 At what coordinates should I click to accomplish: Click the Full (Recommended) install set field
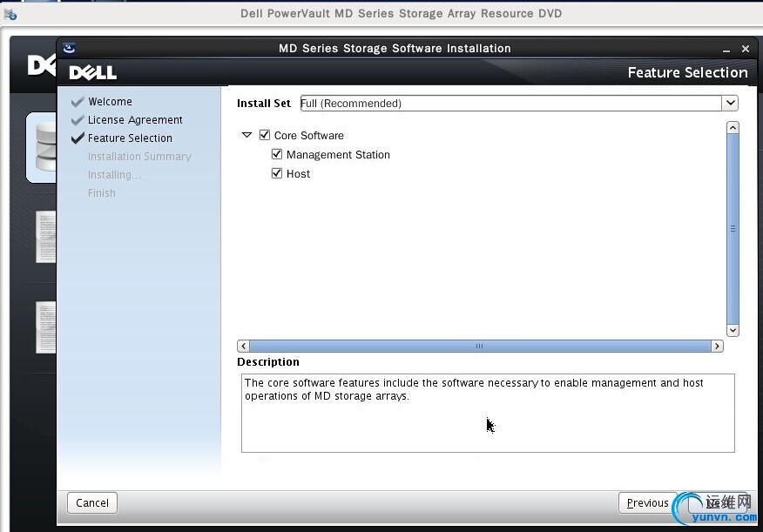click(510, 103)
